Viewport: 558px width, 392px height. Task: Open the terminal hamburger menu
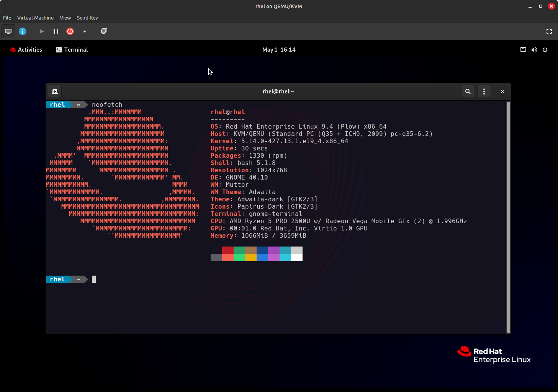pyautogui.click(x=484, y=91)
